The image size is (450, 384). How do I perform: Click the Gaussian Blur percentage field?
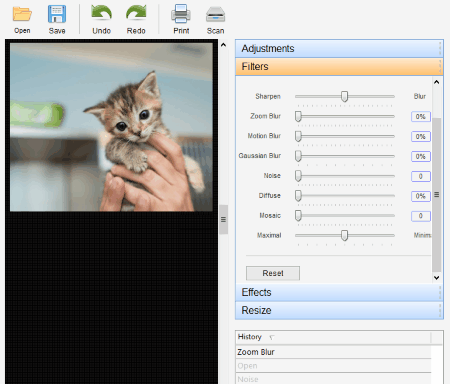tap(421, 156)
